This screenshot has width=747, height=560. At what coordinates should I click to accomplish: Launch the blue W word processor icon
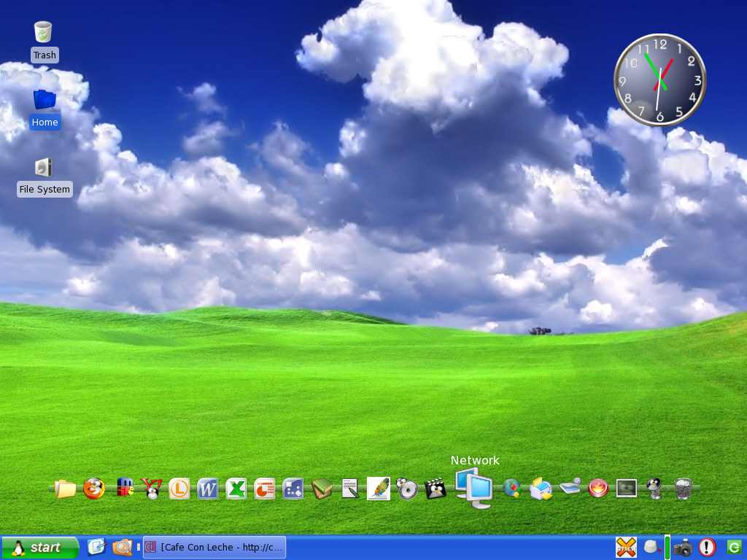click(207, 489)
